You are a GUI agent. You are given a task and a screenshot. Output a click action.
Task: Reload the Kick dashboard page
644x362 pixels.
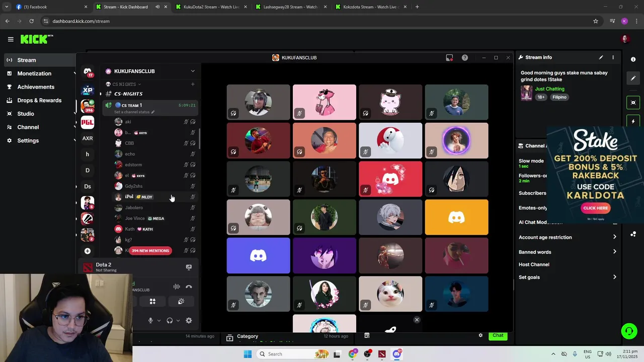click(x=31, y=21)
